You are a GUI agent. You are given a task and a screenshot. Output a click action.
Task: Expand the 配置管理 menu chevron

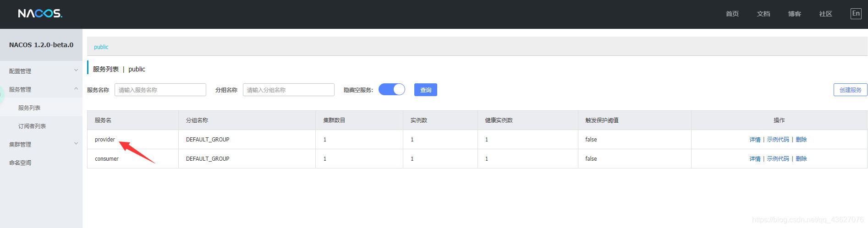coord(76,71)
